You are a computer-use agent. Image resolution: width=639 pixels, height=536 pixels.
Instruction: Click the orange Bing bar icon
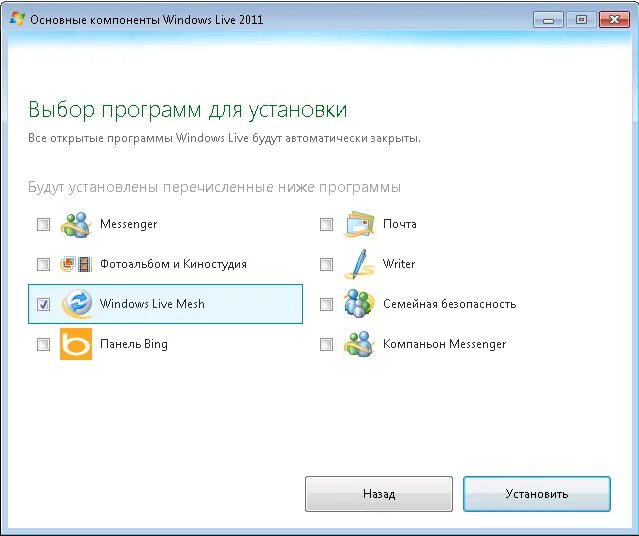click(x=76, y=344)
